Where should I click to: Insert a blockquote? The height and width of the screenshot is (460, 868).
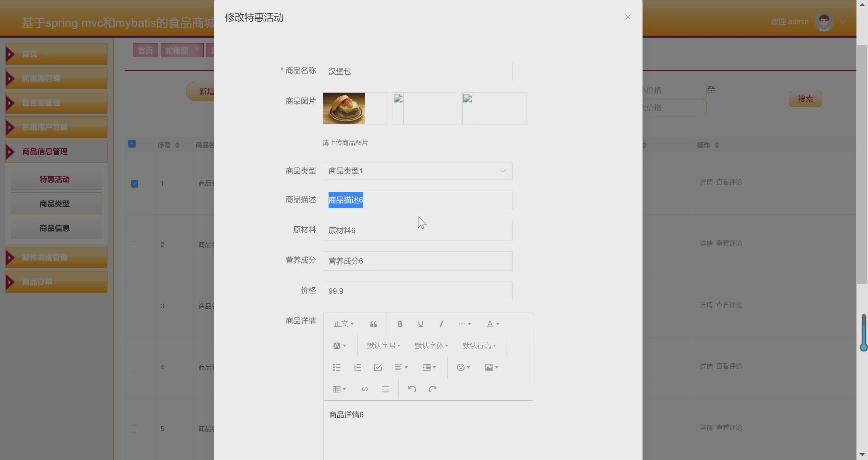click(373, 324)
